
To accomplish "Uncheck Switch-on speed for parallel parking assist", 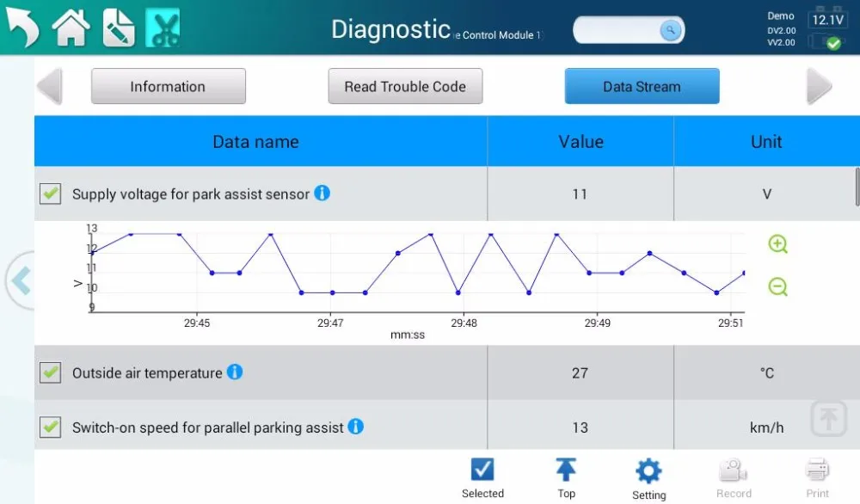I will click(x=51, y=427).
